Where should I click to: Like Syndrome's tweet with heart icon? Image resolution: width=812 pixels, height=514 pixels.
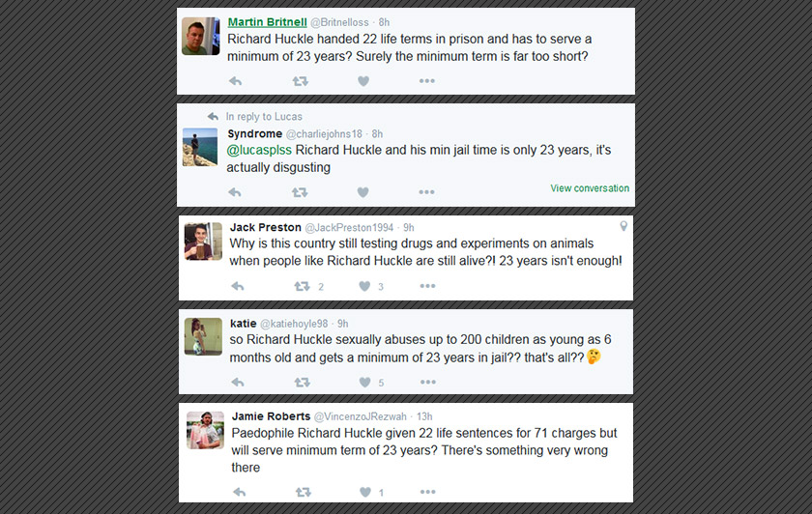pyautogui.click(x=363, y=192)
